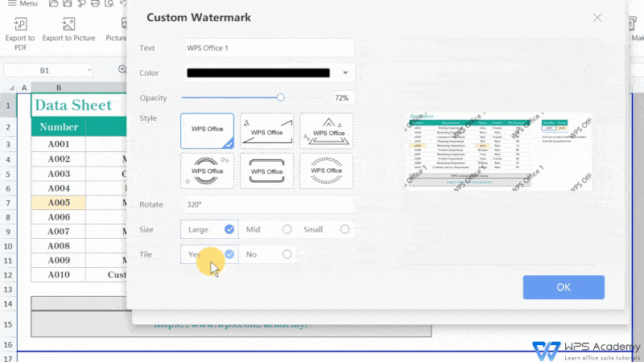Select cell A001

[59, 144]
